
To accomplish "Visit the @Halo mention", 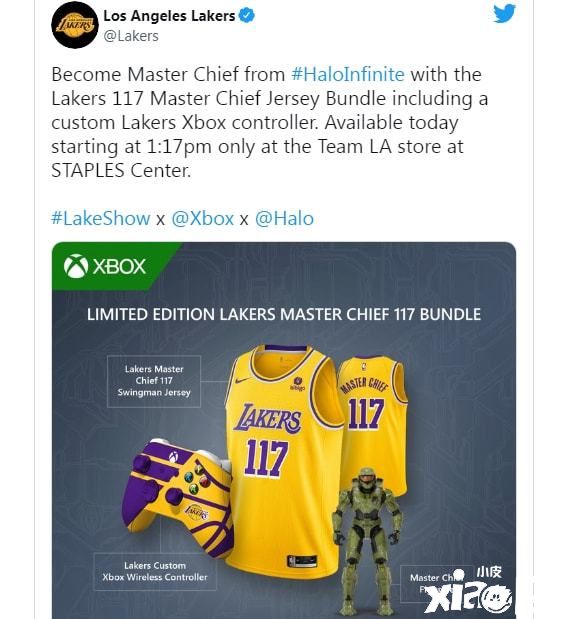I will [284, 218].
